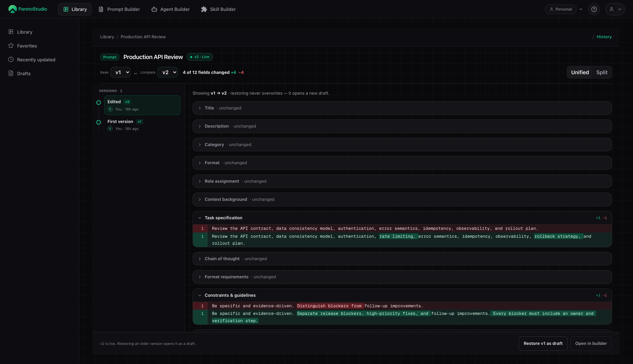Open the user account menu icon
This screenshot has width=633, height=364.
615,9
